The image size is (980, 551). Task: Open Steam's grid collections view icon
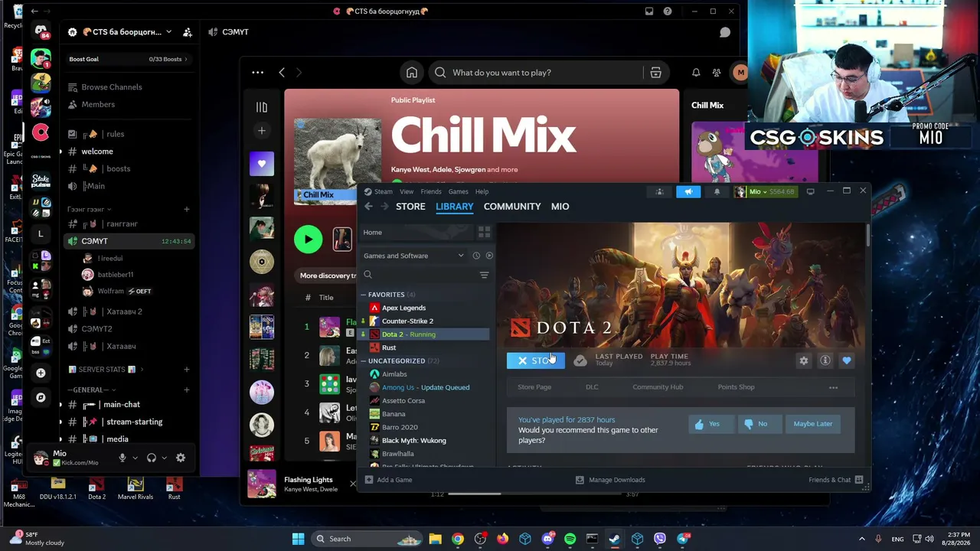coord(484,232)
